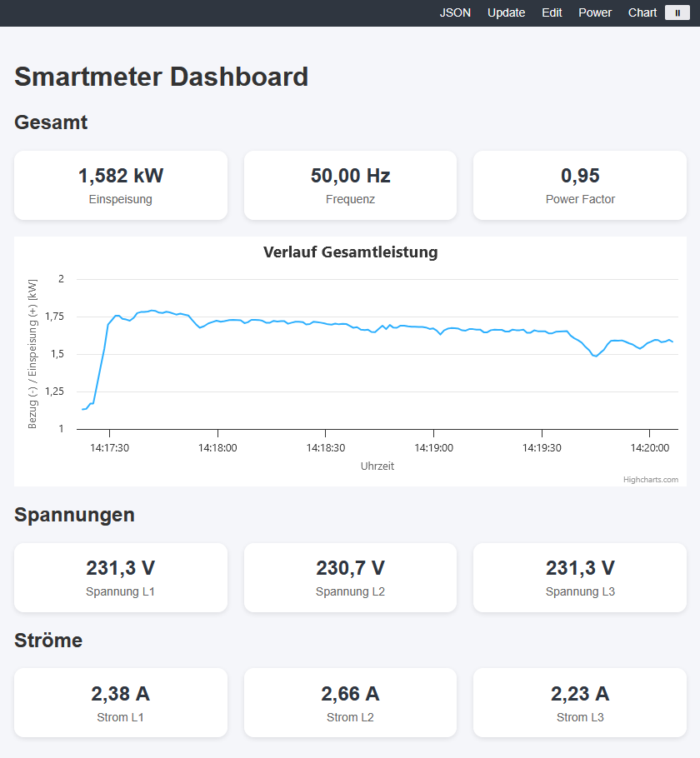The width and height of the screenshot is (700, 758).
Task: Select the Strom L2 card
Action: pos(350,703)
